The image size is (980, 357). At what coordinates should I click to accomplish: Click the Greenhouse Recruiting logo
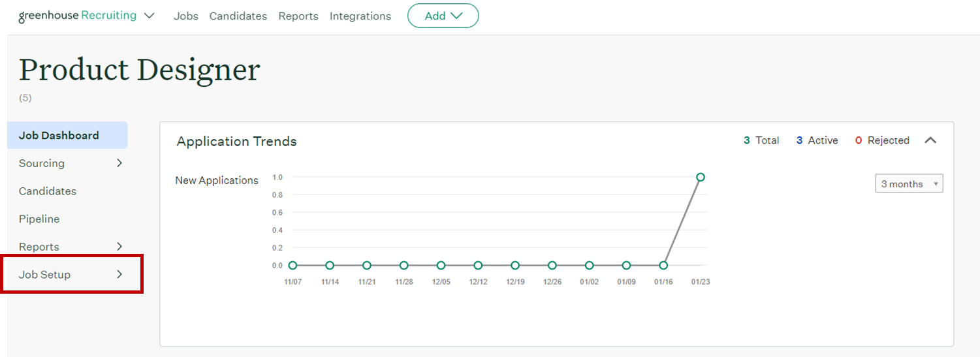point(77,16)
